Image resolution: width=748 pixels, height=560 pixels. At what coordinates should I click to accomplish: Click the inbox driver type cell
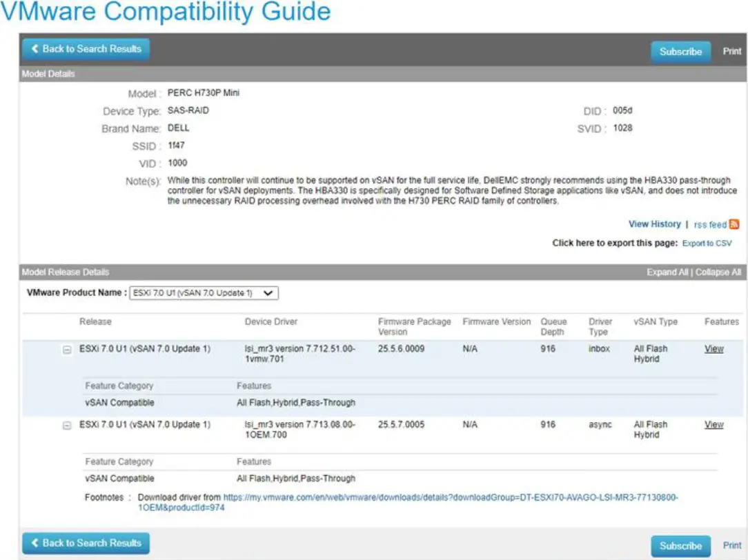pyautogui.click(x=599, y=349)
